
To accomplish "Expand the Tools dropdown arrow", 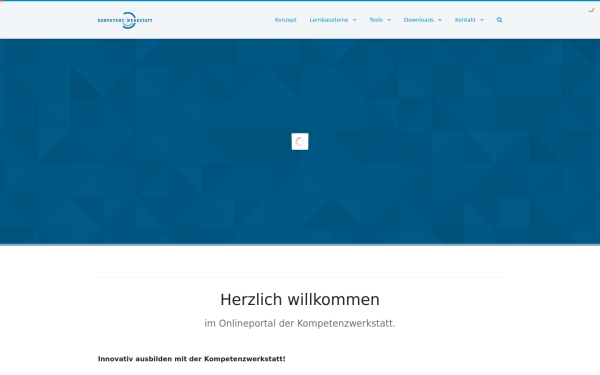I will coord(389,20).
